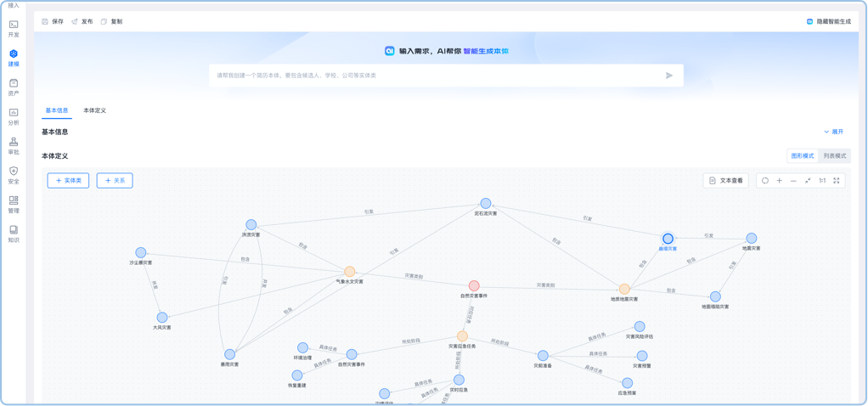Select the 灾害风险评估 node
The width and height of the screenshot is (868, 406).
pos(640,327)
